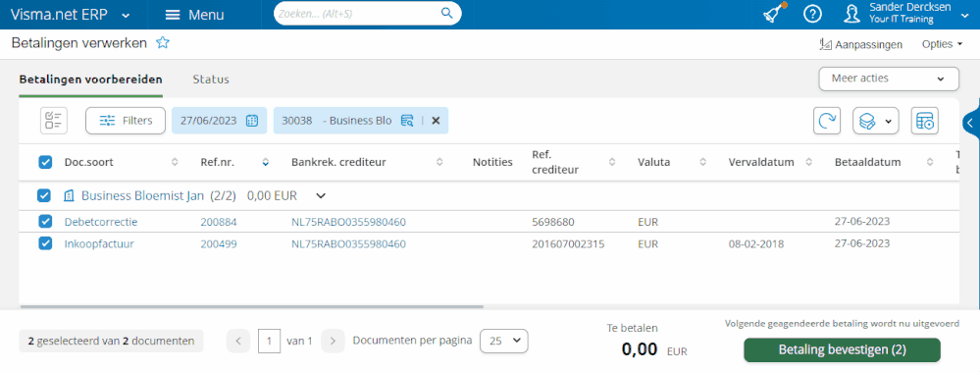980x372 pixels.
Task: Click the hamburger Menu icon
Action: (173, 15)
